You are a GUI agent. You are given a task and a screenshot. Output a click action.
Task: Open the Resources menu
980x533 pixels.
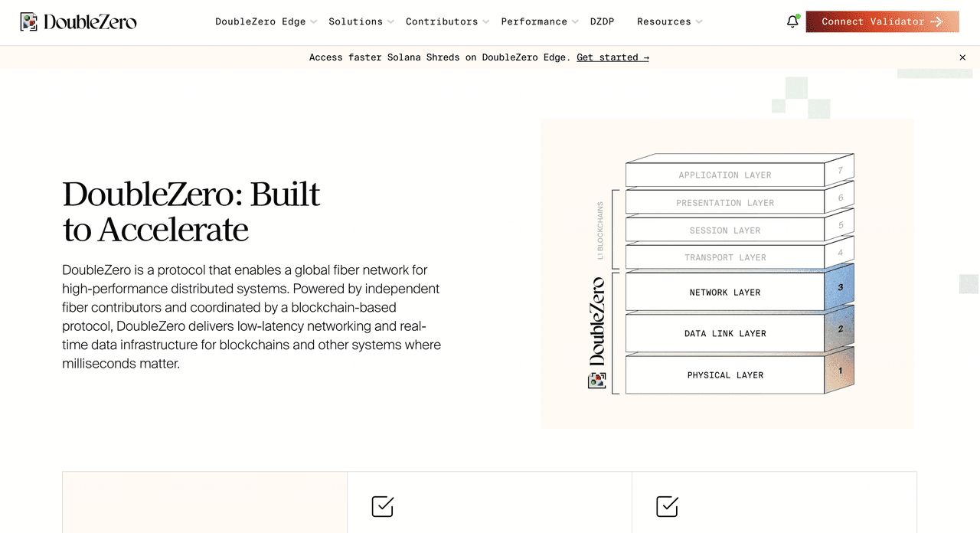[x=664, y=21]
